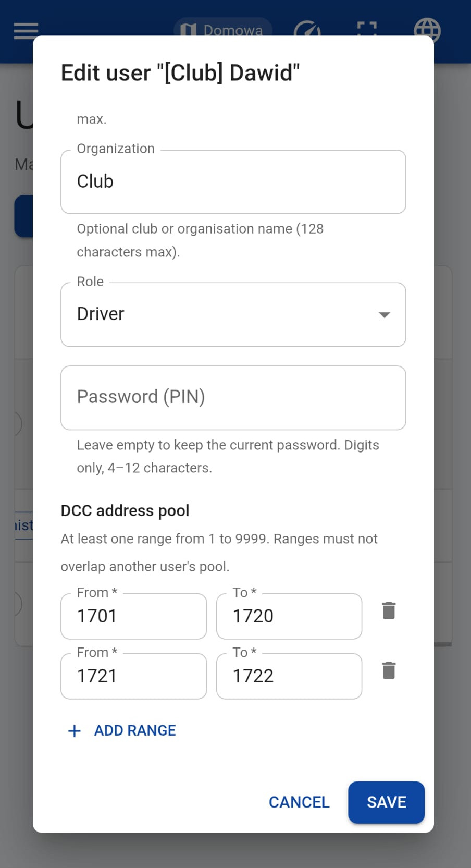The width and height of the screenshot is (471, 868).
Task: Open the globe language selector
Action: (x=427, y=29)
